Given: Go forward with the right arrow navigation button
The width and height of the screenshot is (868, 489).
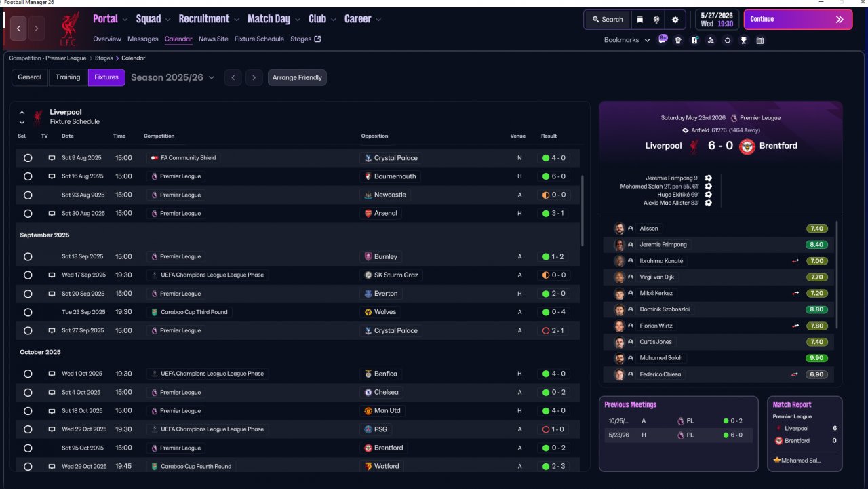Looking at the screenshot, I should click(x=37, y=28).
